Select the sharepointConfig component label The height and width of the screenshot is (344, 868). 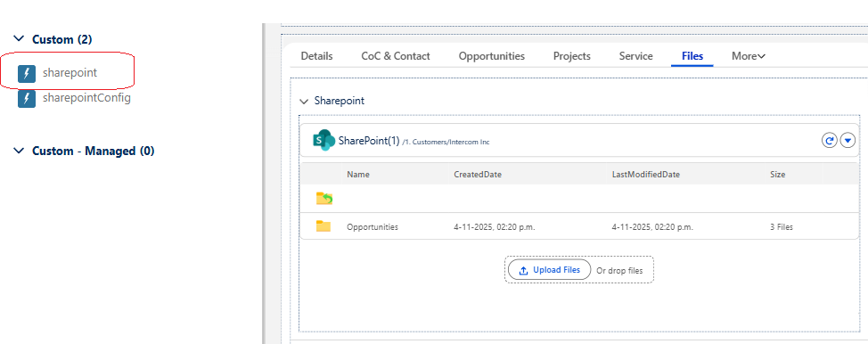click(86, 98)
